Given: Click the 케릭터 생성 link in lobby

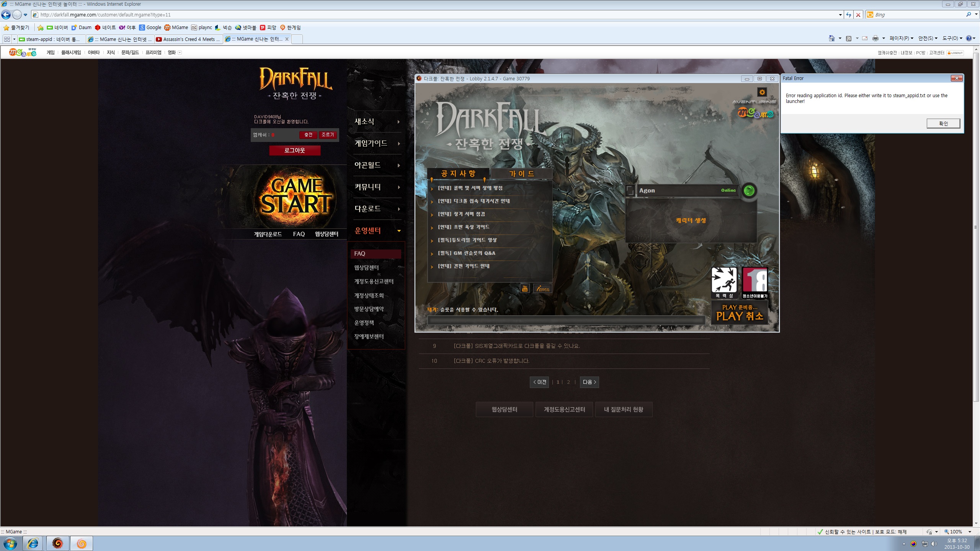Looking at the screenshot, I should click(x=691, y=220).
